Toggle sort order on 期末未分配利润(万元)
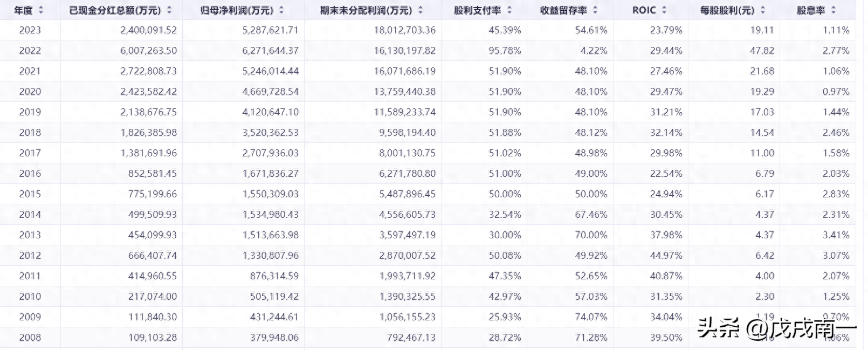 421,10
